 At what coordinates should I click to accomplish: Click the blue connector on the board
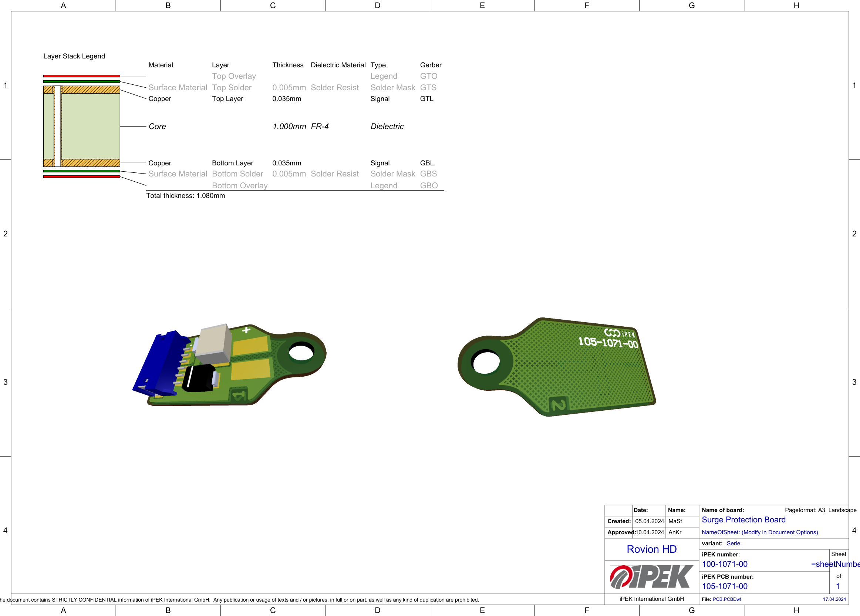coord(161,364)
